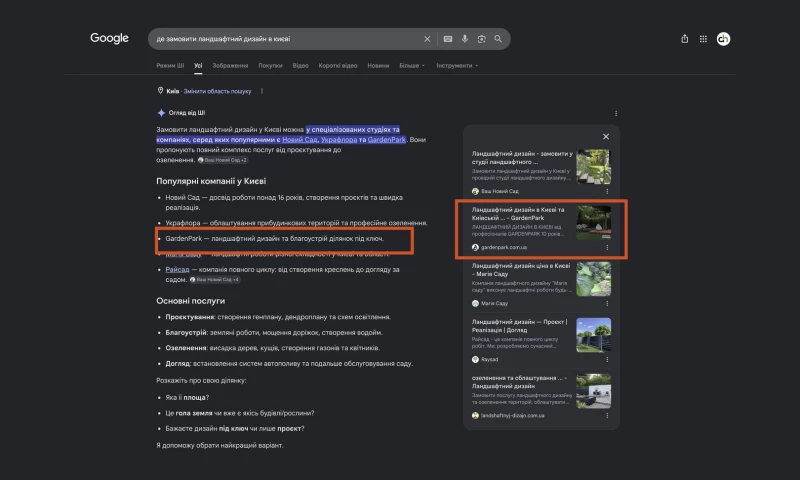Start voice search with the microphone icon
Image resolution: width=800 pixels, height=480 pixels.
464,39
